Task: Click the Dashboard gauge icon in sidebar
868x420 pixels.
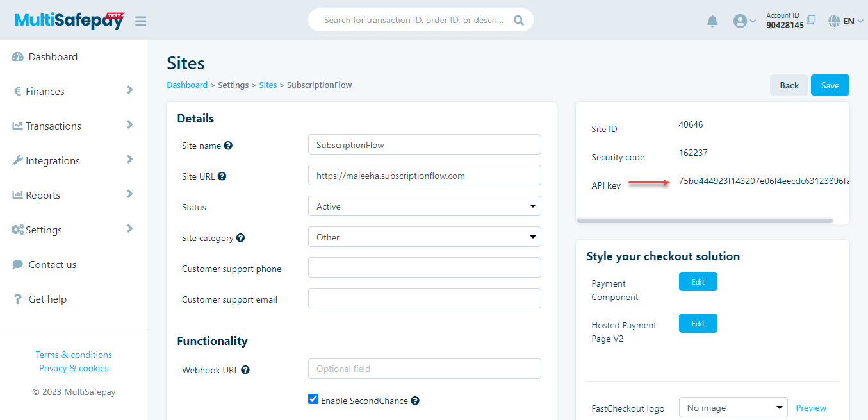Action: click(18, 57)
